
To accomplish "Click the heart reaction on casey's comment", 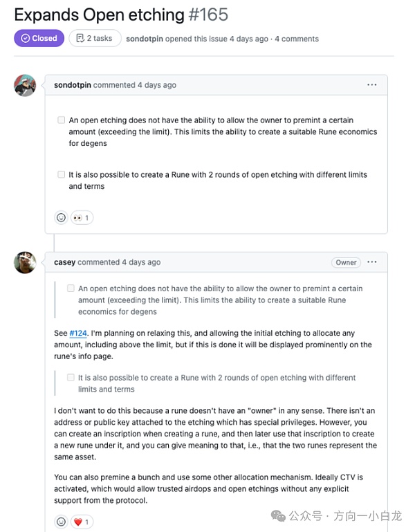I will click(82, 521).
